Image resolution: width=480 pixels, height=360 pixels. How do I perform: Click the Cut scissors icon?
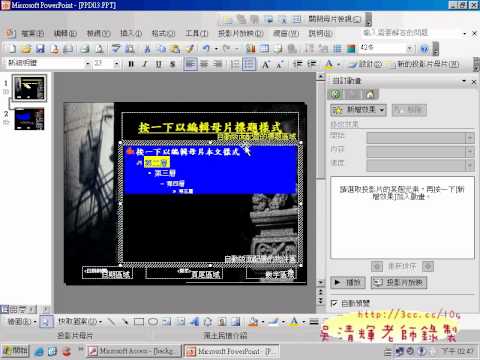coord(147,49)
